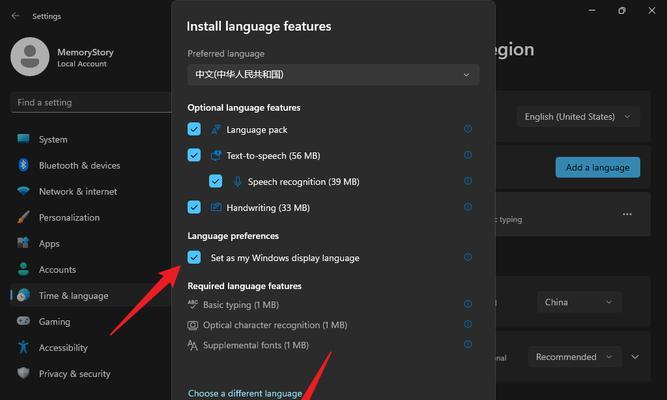Screen dimensions: 667x400
Task: Show info for Text-to-speech
Action: (x=467, y=155)
